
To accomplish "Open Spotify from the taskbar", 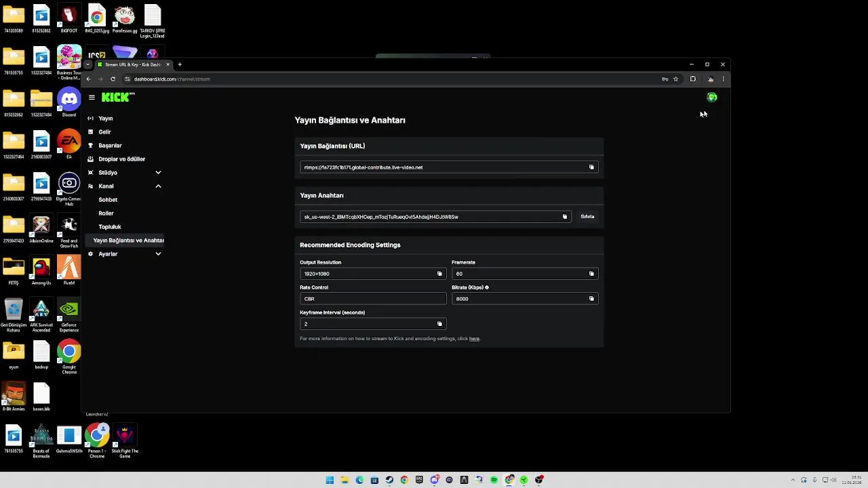I will [x=494, y=480].
